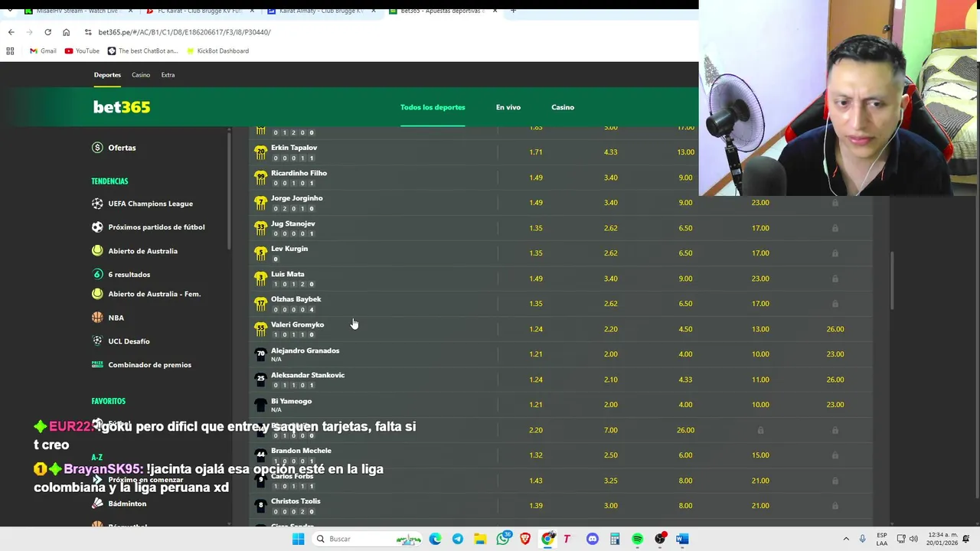Open the Calculator from the taskbar

614,539
